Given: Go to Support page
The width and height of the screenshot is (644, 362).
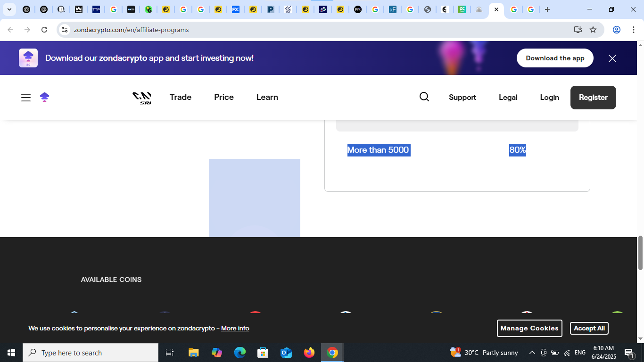Looking at the screenshot, I should 462,98.
